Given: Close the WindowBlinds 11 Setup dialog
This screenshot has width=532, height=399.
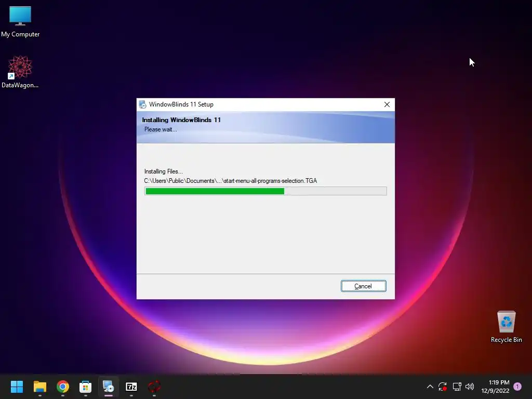Looking at the screenshot, I should point(387,104).
